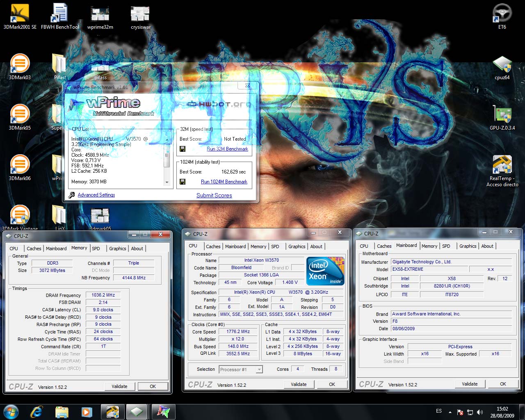Viewport: 525px width, 420px height.
Task: Select the pifass desktop file
Action: point(100,71)
